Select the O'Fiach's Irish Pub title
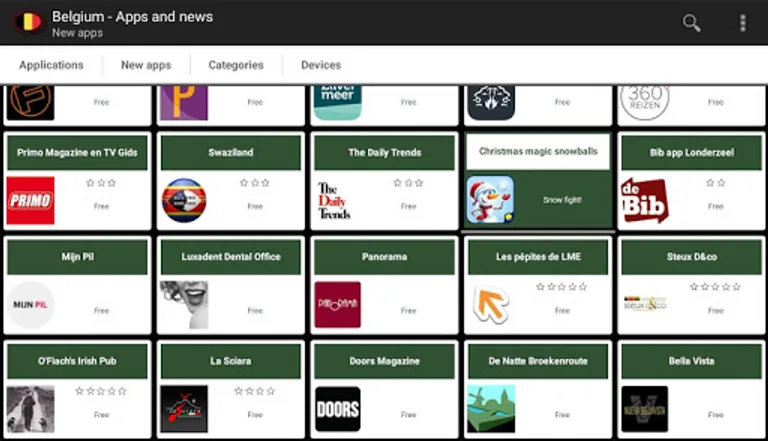The width and height of the screenshot is (768, 441). [x=77, y=361]
